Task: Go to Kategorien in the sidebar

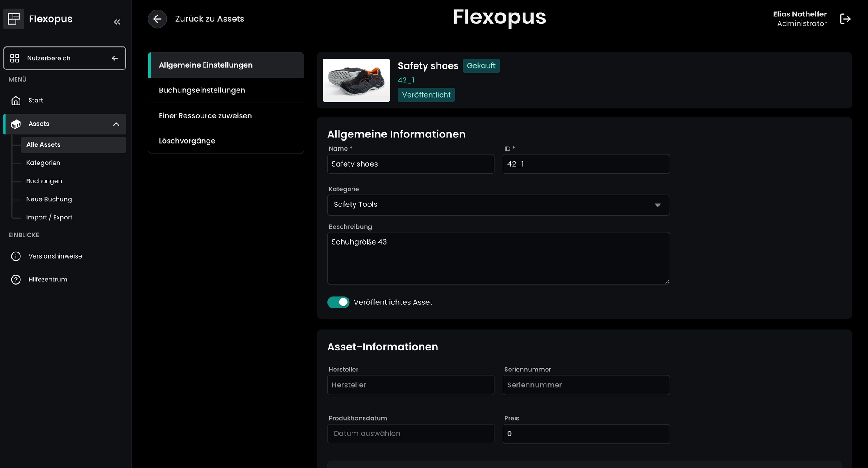Action: (43, 163)
